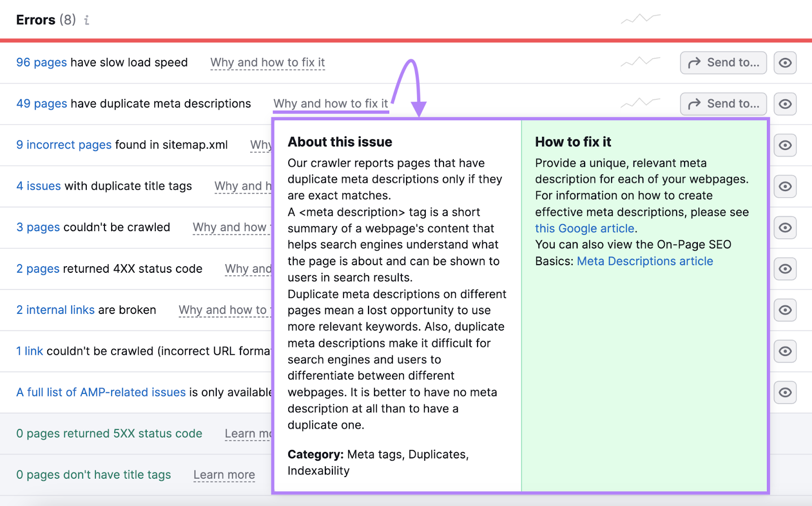
Task: Click eye icon on 4XX status code row
Action: [x=785, y=269]
